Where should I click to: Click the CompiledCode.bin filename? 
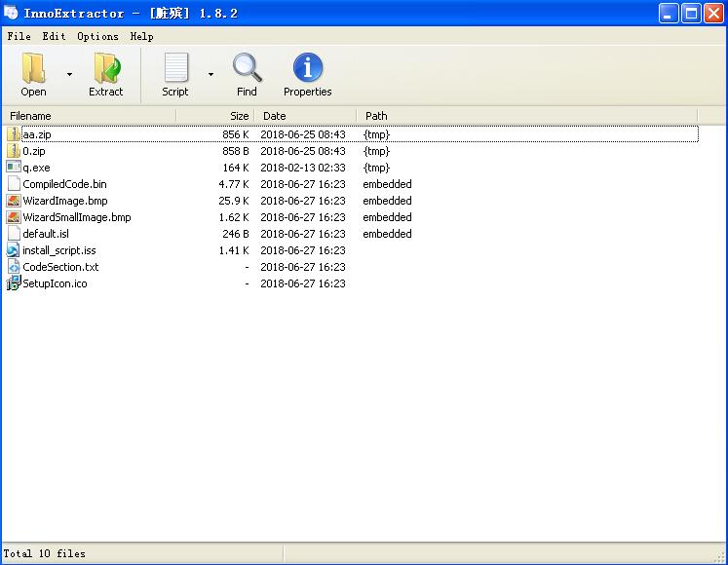(64, 184)
